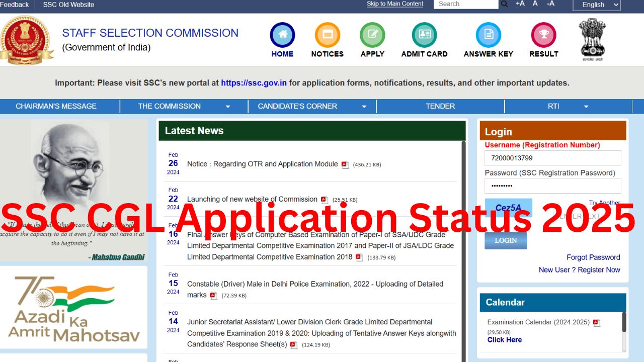Click Azadi Ka Amrit Mahotsav banner
The height and width of the screenshot is (362, 644).
[73, 307]
